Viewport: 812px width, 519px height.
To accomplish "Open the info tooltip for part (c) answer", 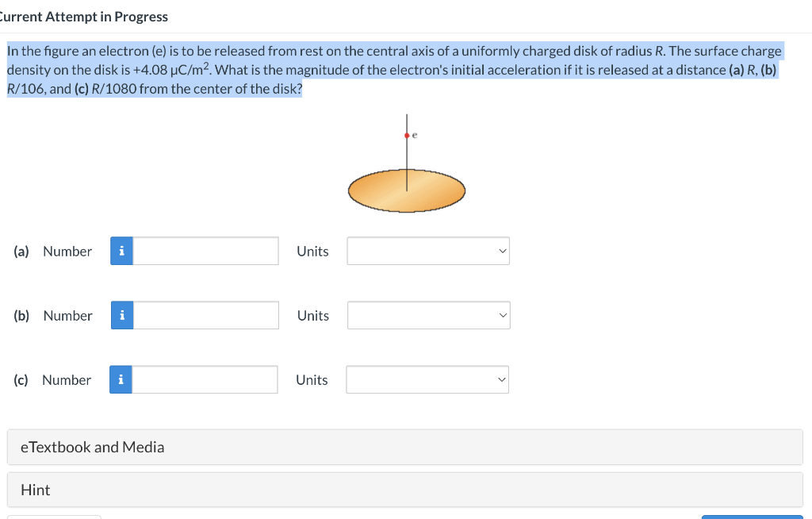I will point(121,379).
